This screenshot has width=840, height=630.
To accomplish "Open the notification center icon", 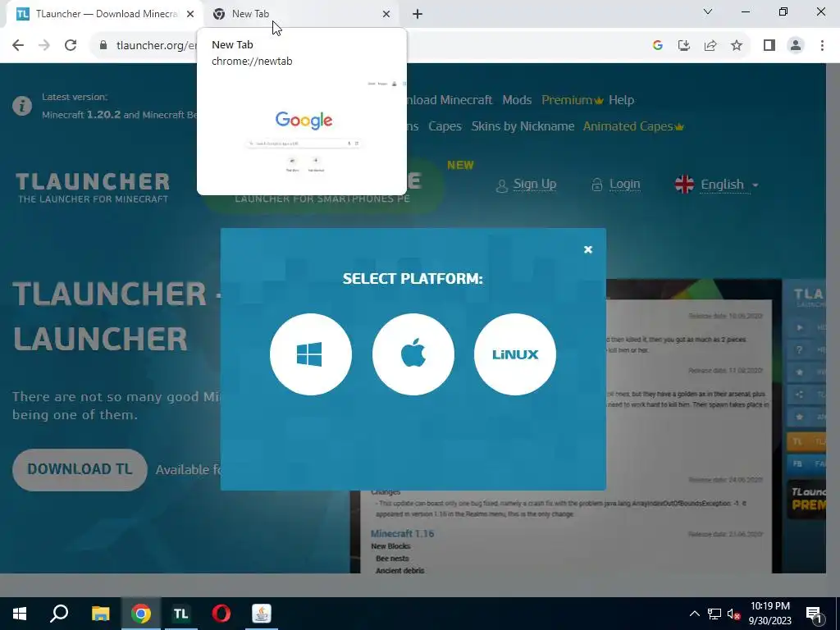I will click(x=814, y=614).
